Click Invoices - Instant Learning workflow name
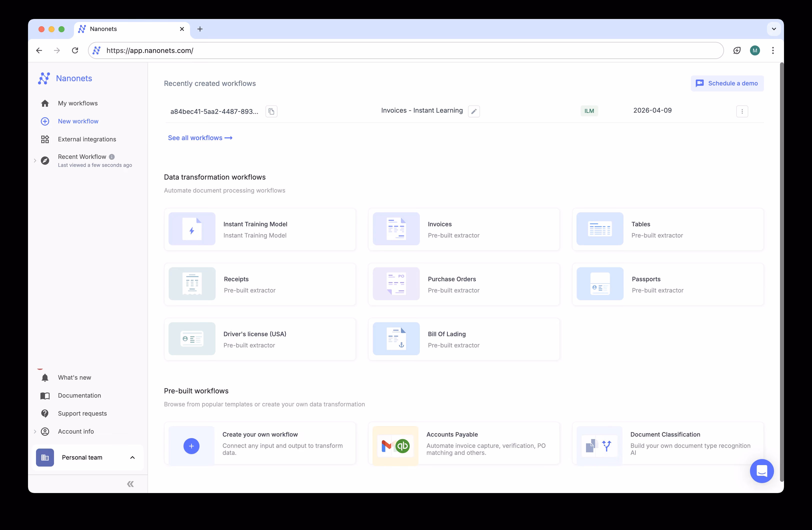This screenshot has width=812, height=530. pos(422,110)
